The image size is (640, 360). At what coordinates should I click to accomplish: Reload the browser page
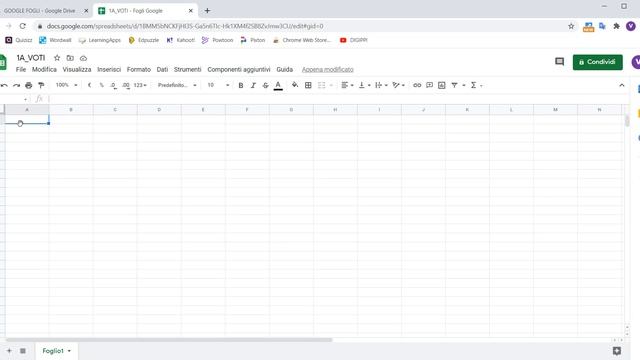coord(22,26)
